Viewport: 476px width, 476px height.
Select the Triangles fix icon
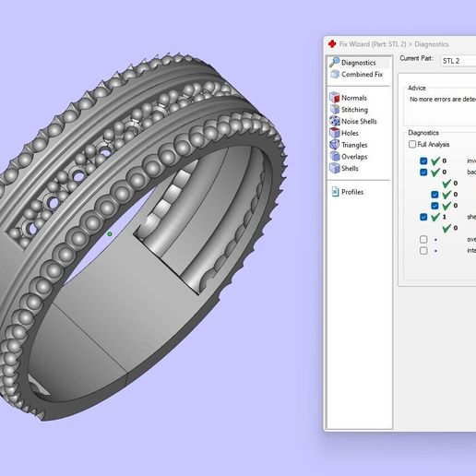tap(335, 144)
